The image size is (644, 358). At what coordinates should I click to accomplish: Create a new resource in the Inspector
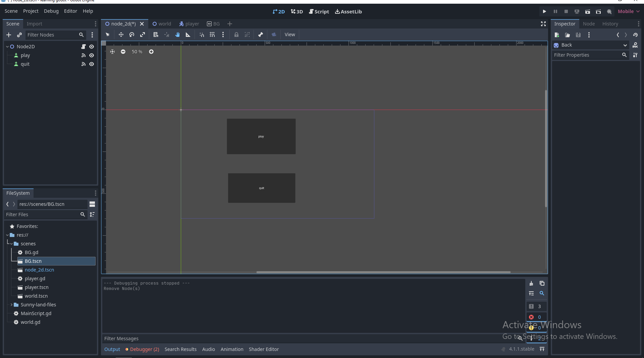[x=557, y=35]
